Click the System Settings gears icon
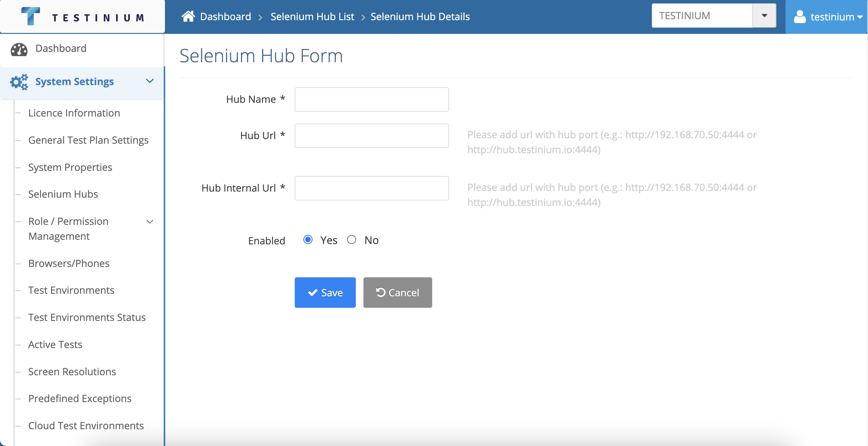The image size is (868, 446). (19, 82)
